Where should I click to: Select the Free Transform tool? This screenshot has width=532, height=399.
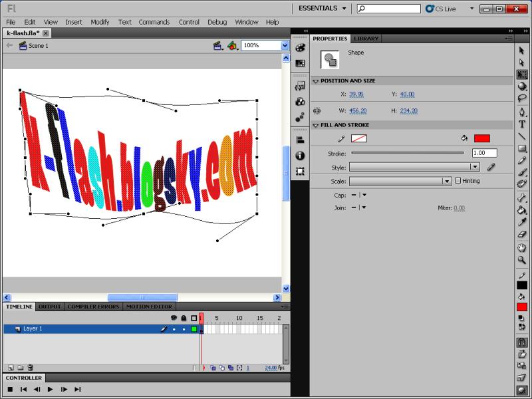(522, 74)
